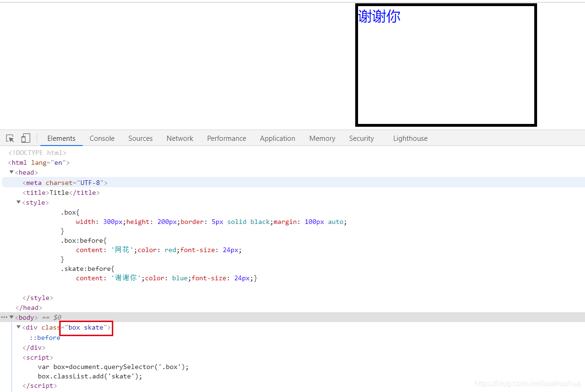Open the Network tab
Screen dimensions: 585x392
point(180,138)
